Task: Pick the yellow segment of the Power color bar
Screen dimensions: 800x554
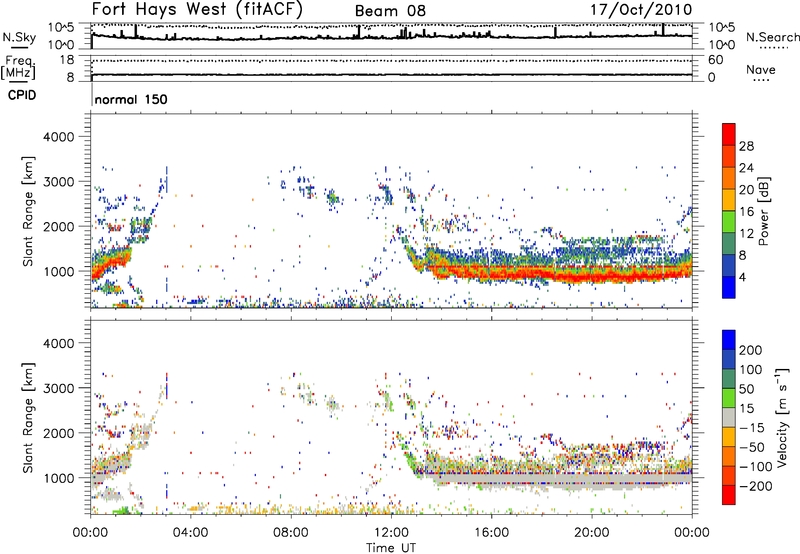Action: pos(729,200)
